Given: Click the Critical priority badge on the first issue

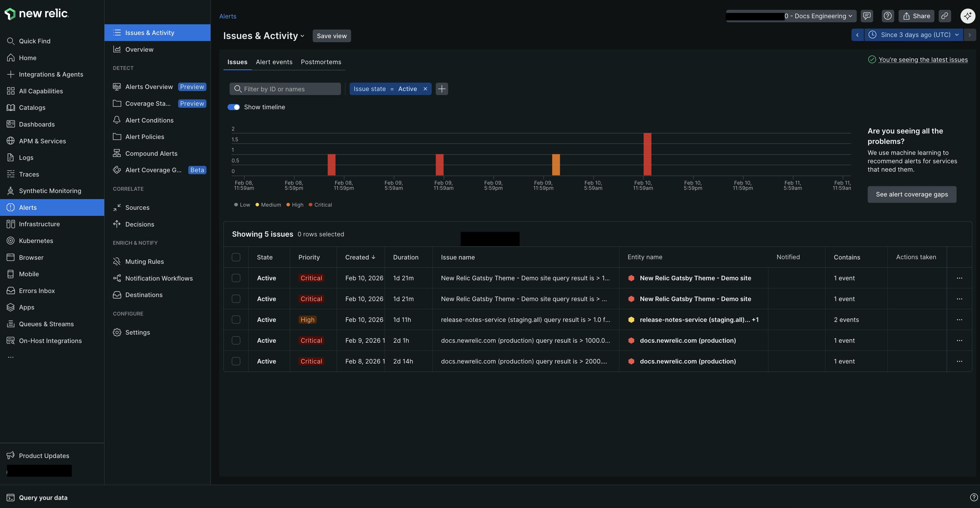Looking at the screenshot, I should tap(311, 278).
